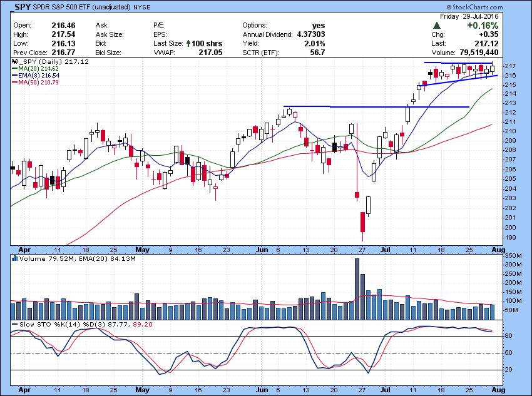This screenshot has height=396, width=532.
Task: Select the Last price 217.12 in the header
Action: [x=486, y=43]
